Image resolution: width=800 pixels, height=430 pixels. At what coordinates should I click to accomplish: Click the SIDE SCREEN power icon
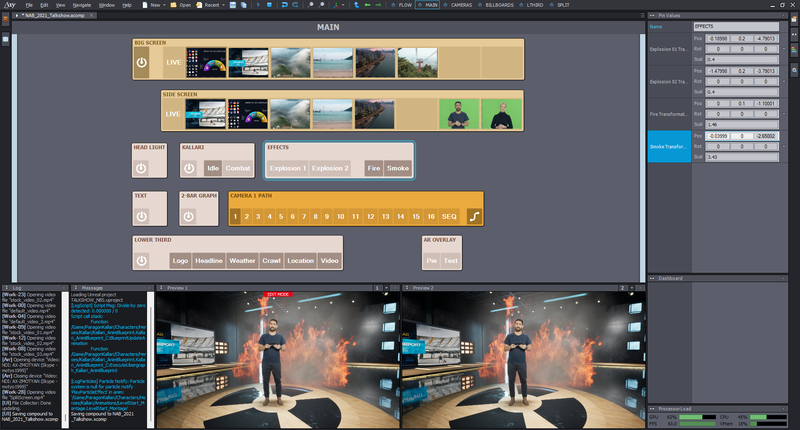170,114
